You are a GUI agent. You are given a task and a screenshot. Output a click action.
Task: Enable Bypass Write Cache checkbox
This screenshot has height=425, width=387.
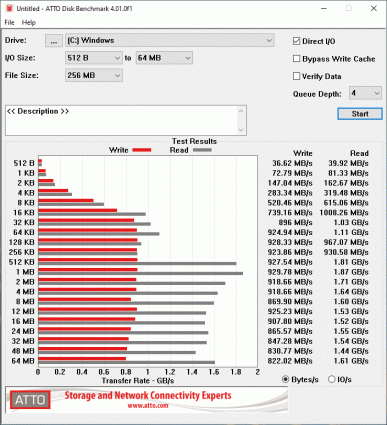pyautogui.click(x=296, y=59)
